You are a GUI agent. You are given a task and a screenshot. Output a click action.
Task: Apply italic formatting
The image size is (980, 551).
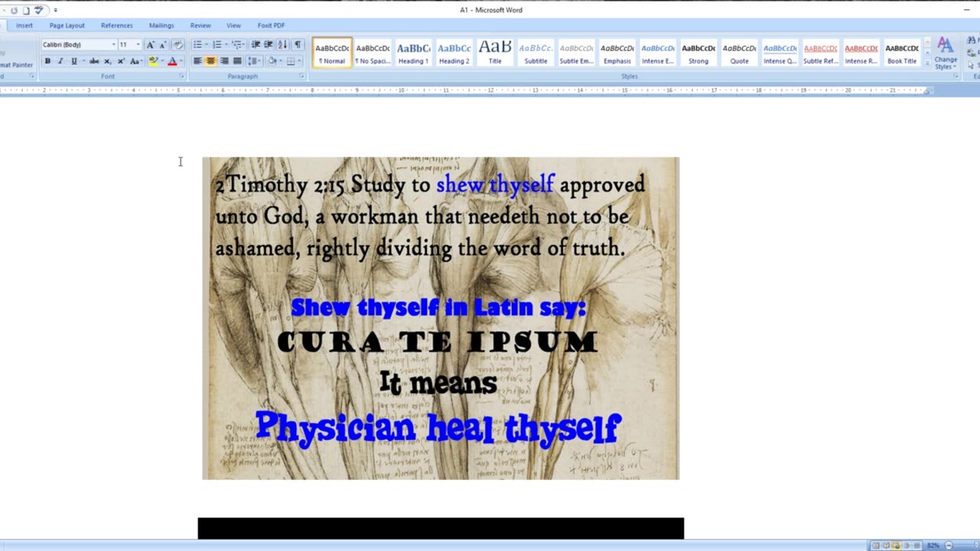(60, 61)
